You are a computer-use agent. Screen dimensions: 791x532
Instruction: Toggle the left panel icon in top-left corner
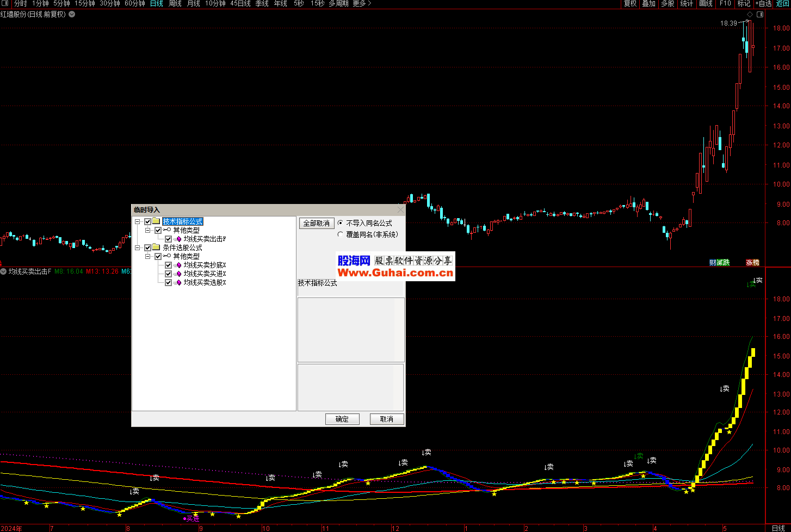(4, 3)
